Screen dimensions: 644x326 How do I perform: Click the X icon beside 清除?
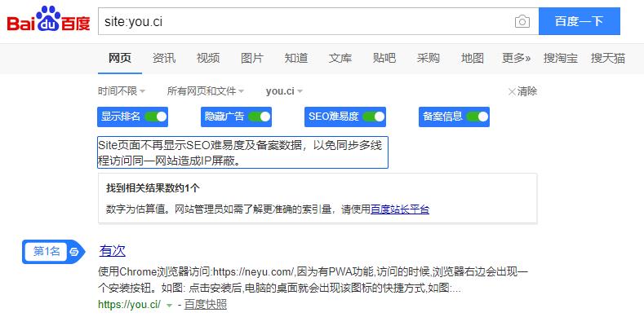point(512,91)
